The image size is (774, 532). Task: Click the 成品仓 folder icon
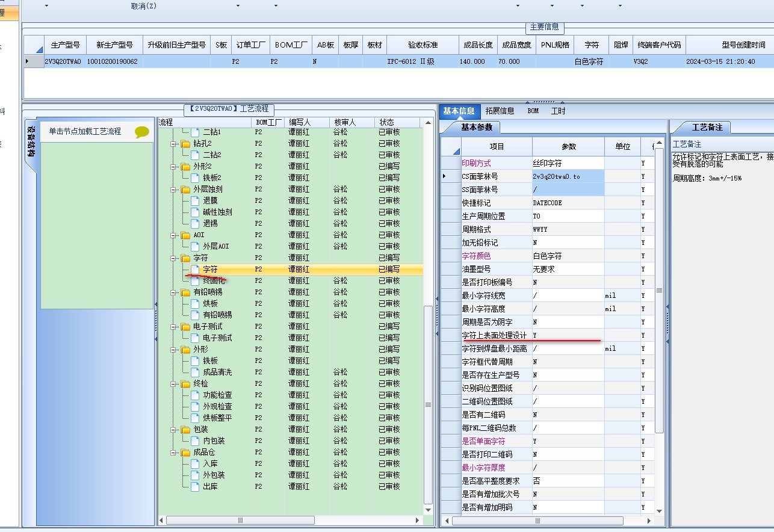185,453
